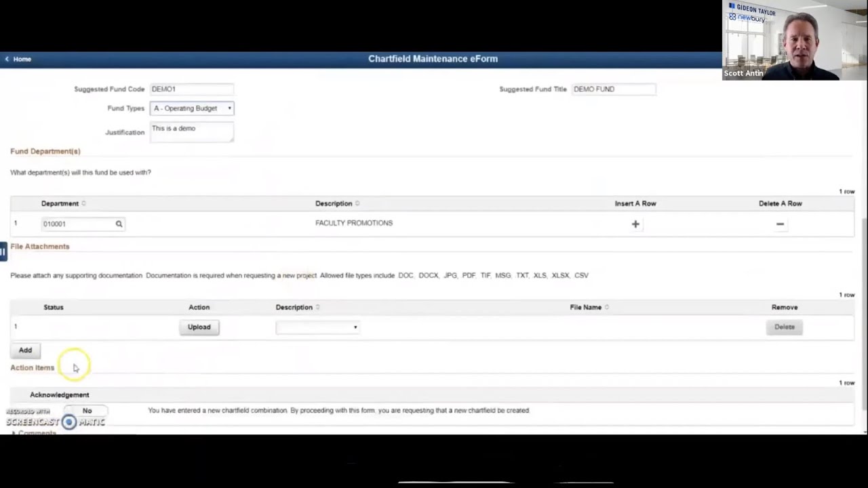868x488 pixels.
Task: Click the Delete attachment button
Action: pos(785,327)
